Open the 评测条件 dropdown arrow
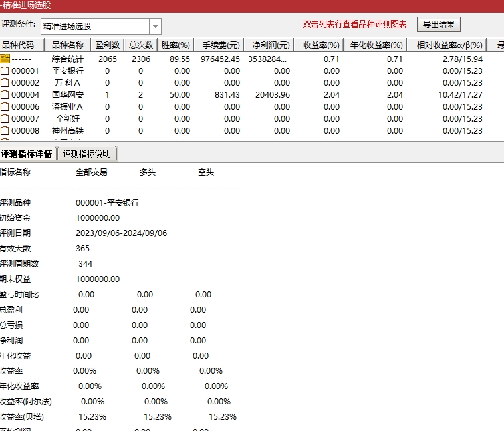Image resolution: width=504 pixels, height=431 pixels. pos(155,26)
